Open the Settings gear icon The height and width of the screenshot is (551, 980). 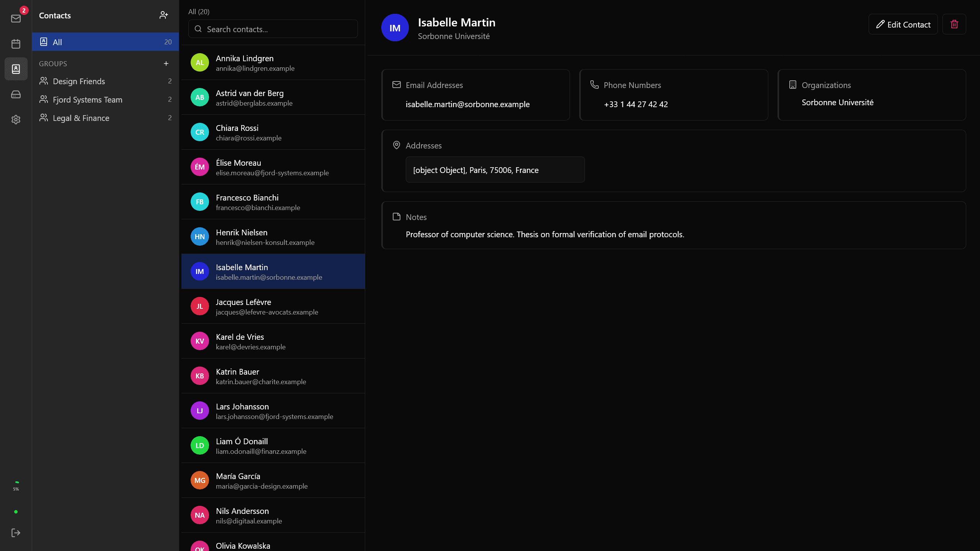click(16, 119)
